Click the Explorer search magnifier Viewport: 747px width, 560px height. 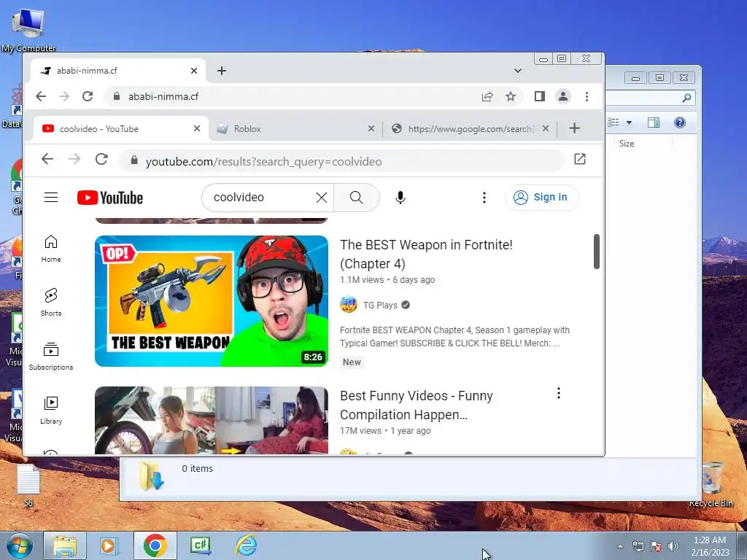[686, 98]
